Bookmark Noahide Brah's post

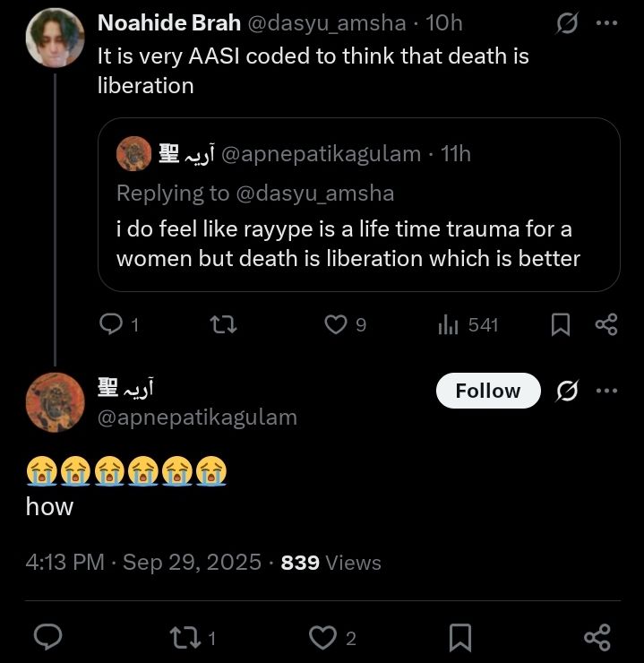(560, 324)
